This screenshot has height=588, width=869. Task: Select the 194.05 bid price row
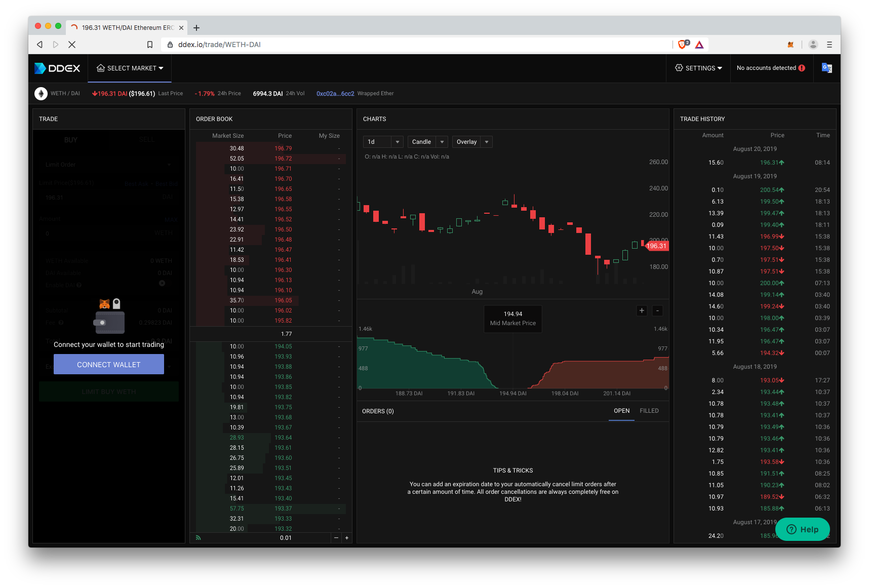coord(271,346)
